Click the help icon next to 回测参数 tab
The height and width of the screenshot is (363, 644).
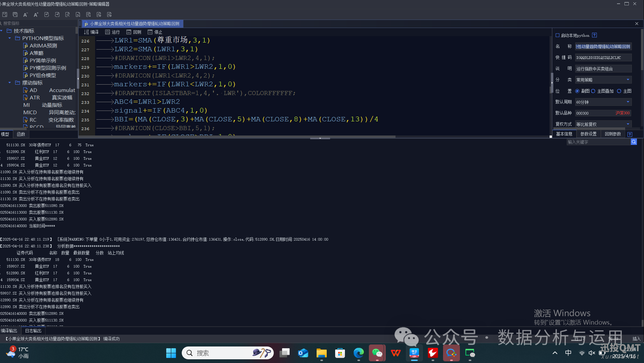coord(630,134)
